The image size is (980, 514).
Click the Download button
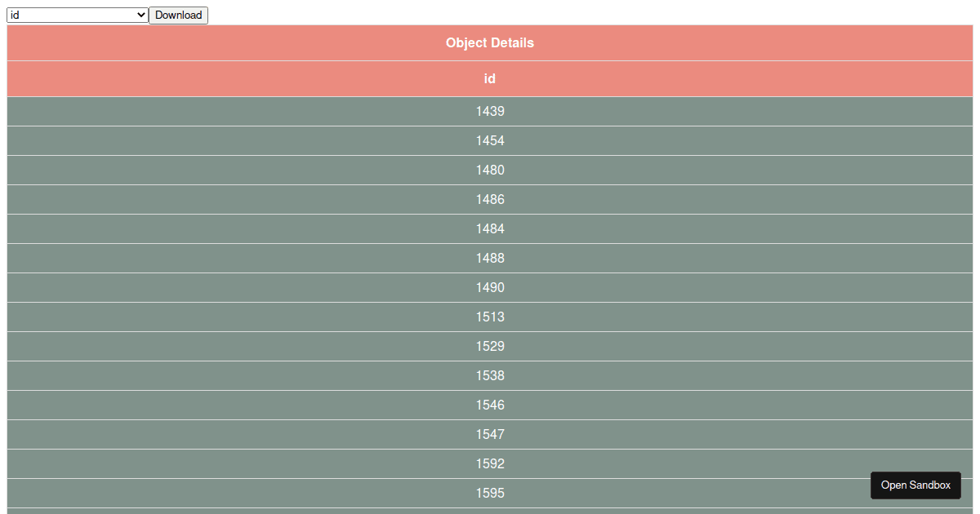(x=178, y=15)
